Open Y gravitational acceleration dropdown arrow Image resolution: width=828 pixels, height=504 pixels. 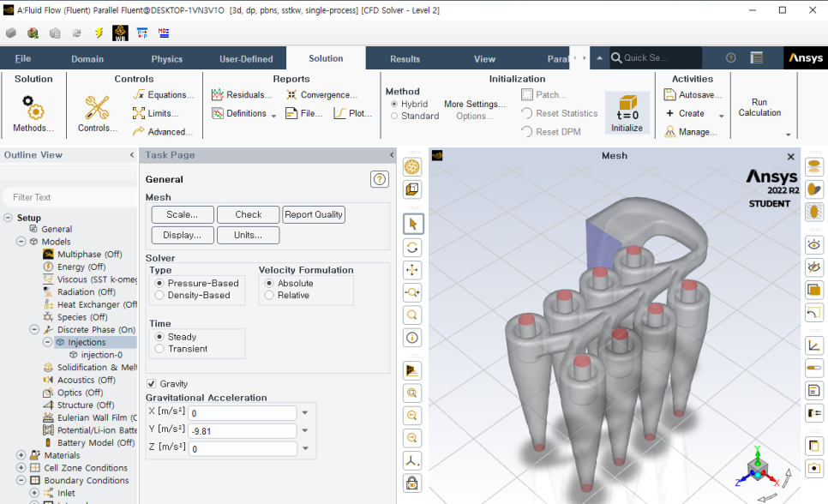[305, 430]
